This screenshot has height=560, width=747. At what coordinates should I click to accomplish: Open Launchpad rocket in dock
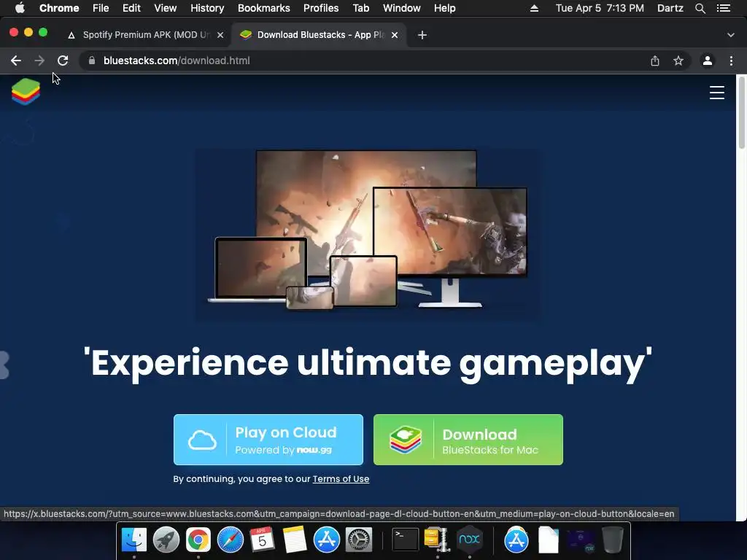[x=166, y=540]
